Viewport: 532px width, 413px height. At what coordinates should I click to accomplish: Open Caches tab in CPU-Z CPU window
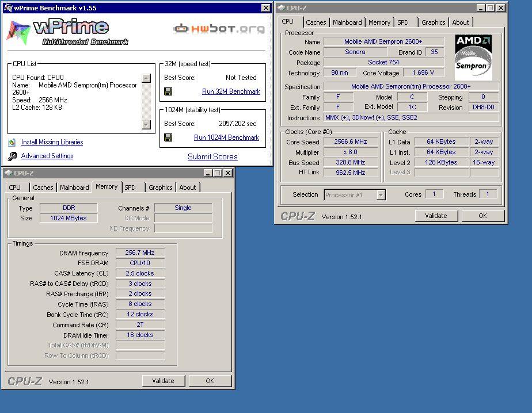pyautogui.click(x=316, y=22)
